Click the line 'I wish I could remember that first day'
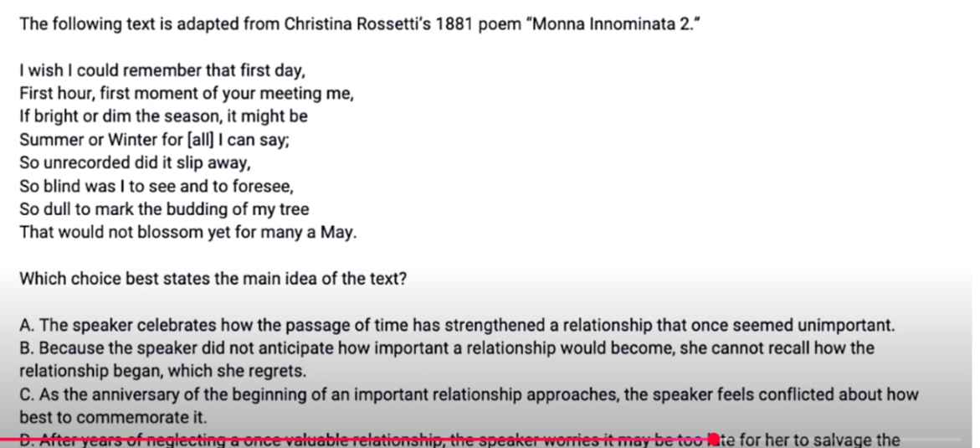The height and width of the screenshot is (448, 980). coord(162,70)
